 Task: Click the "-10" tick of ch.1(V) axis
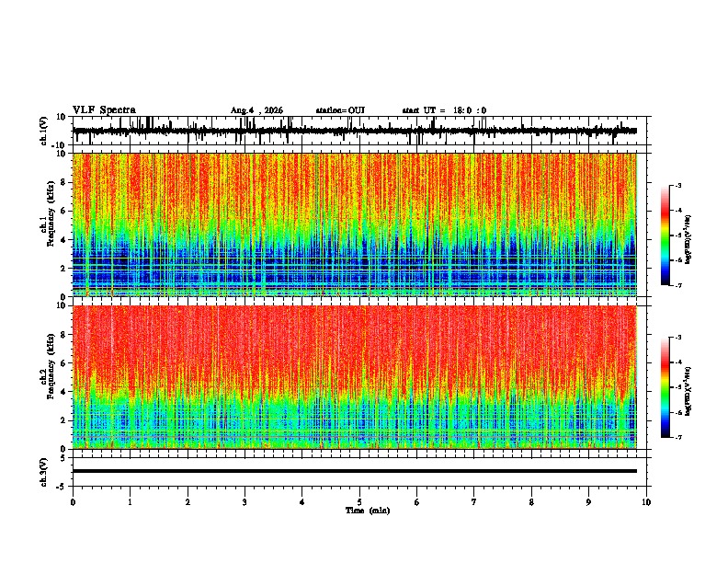pos(59,145)
